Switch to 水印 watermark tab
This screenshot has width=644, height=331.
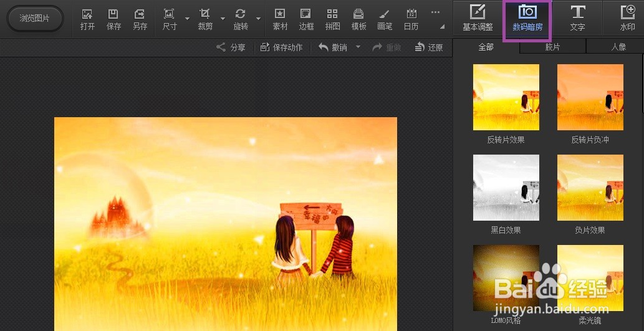(627, 18)
